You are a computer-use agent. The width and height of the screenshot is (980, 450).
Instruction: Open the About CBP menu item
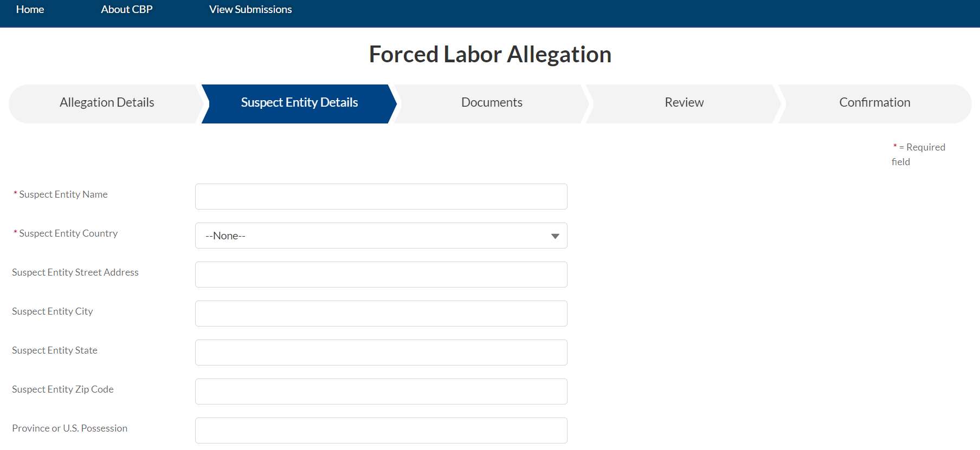pos(126,10)
